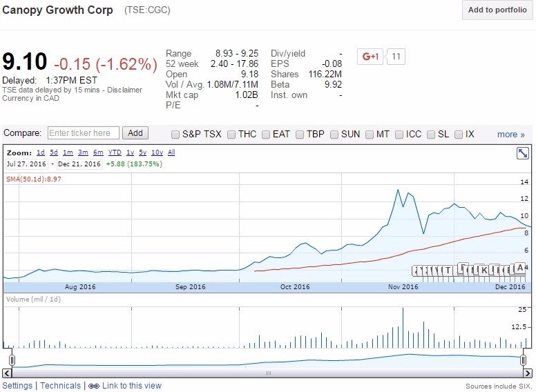The image size is (536, 392).
Task: Open chart Settings link
Action: pos(17,386)
